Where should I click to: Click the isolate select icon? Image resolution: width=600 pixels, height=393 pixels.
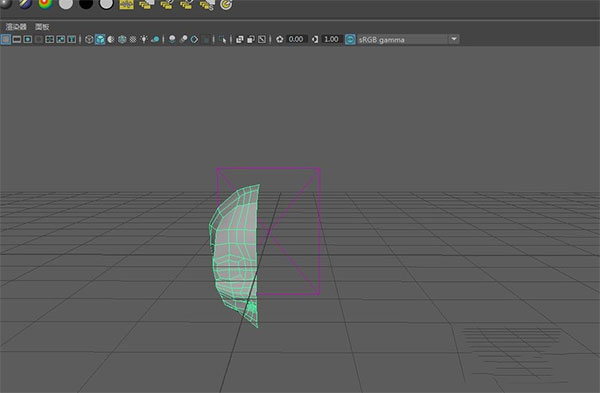(222, 39)
